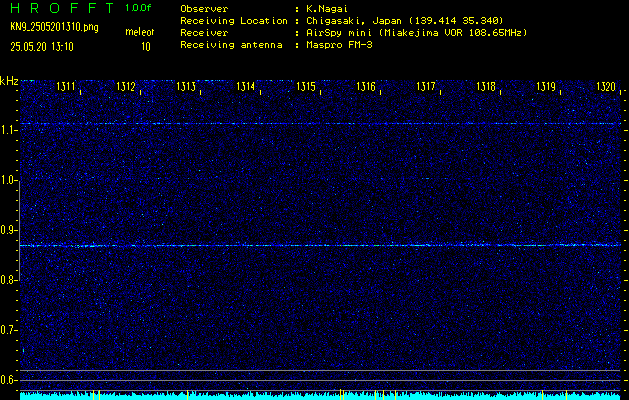Screen dimensions: 629x400
Task: Click the Observer field label
Action: point(204,8)
